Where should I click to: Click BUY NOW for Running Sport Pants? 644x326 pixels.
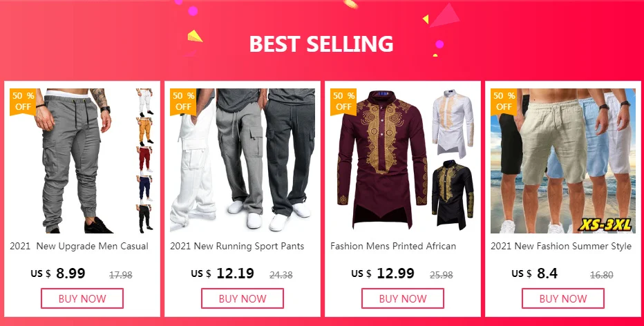click(x=243, y=298)
